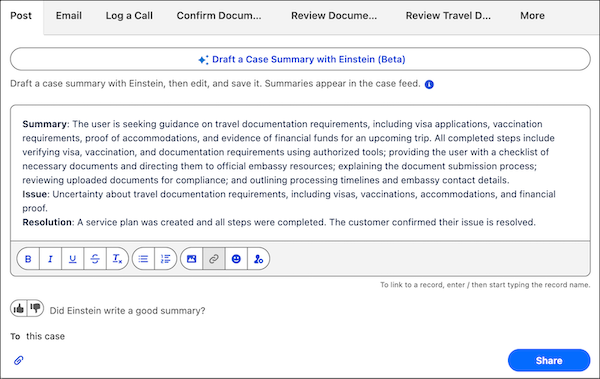Expand the More tab menu
The height and width of the screenshot is (379, 600).
[x=532, y=16]
